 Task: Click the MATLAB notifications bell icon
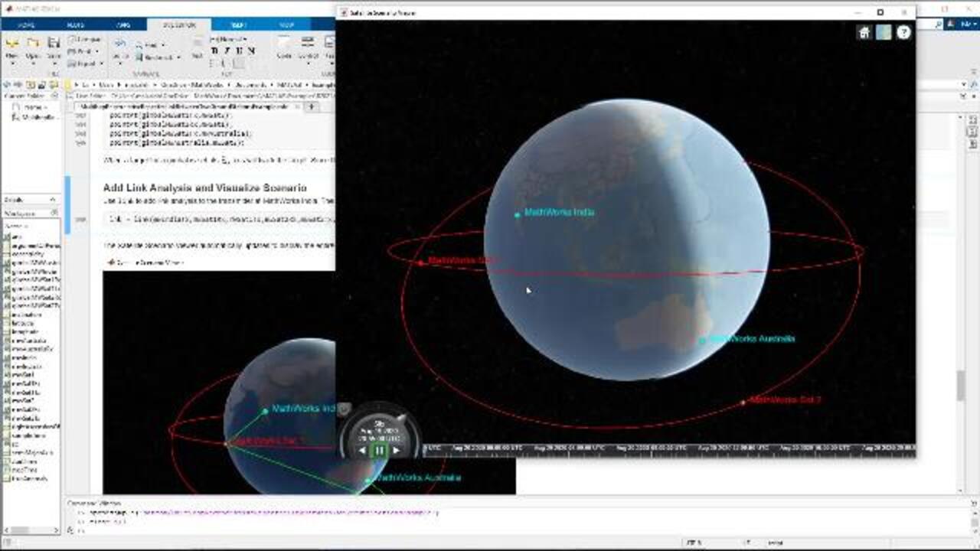point(950,24)
